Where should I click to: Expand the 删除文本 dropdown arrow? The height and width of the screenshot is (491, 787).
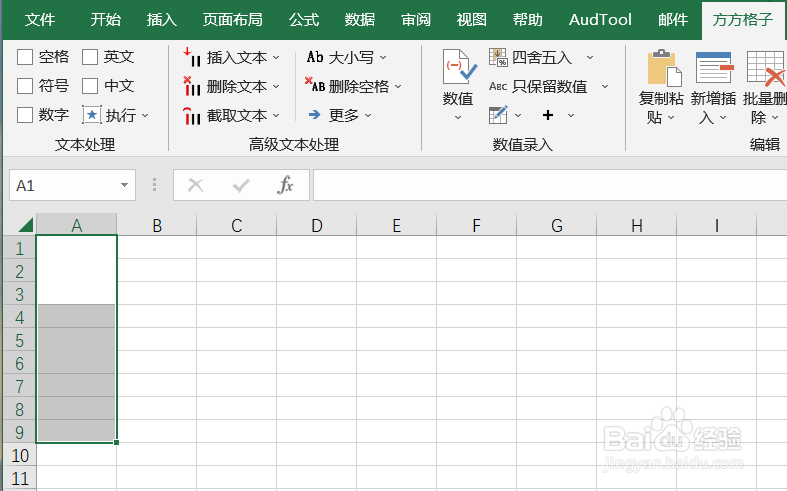[x=276, y=87]
